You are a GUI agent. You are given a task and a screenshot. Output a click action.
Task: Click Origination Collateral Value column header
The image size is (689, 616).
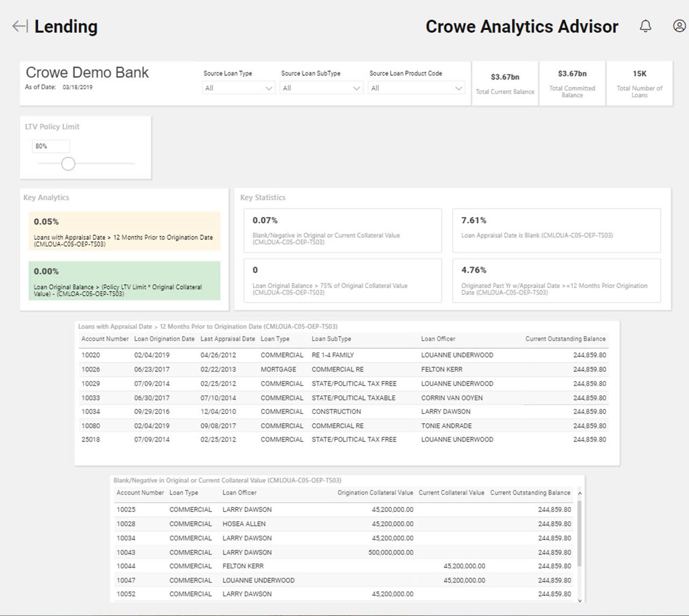point(375,493)
